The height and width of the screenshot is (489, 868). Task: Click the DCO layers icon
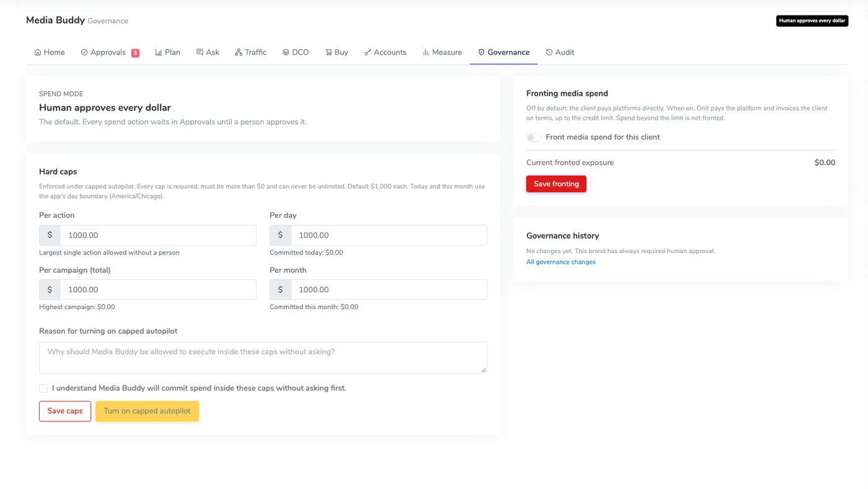pos(286,52)
